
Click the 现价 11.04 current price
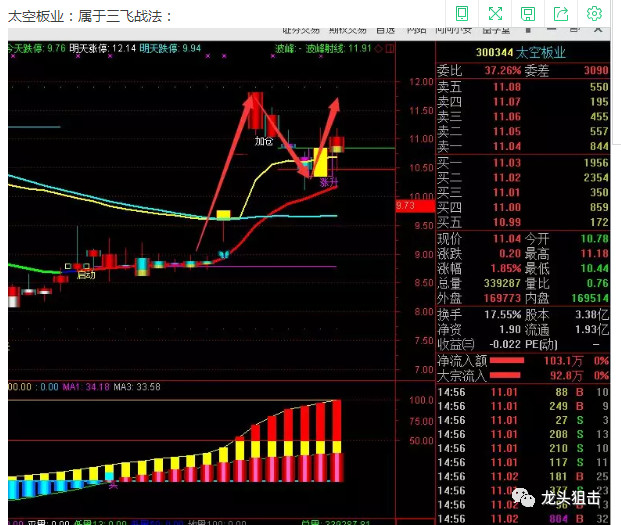pyautogui.click(x=507, y=238)
